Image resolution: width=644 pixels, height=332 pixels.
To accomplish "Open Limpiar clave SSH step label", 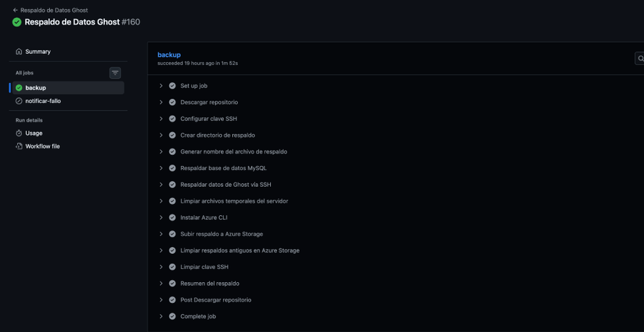I will (204, 267).
